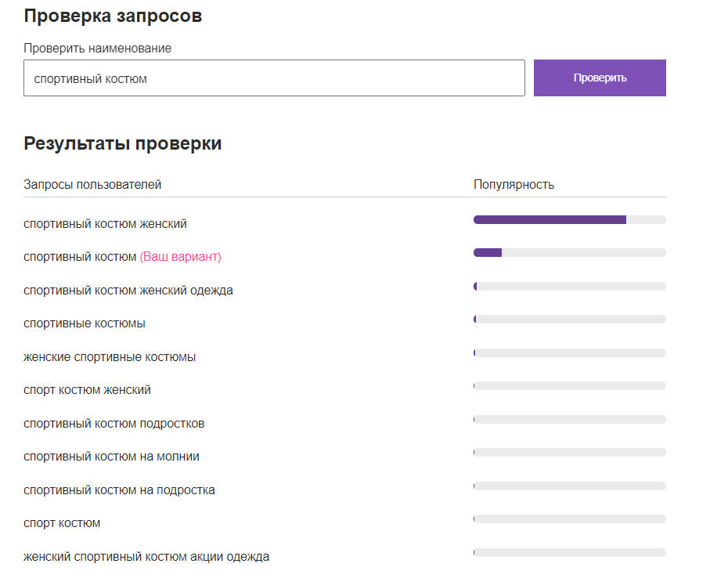Click popularity bar next to 'Ваш вариант'
This screenshot has width=728, height=578.
pyautogui.click(x=569, y=253)
